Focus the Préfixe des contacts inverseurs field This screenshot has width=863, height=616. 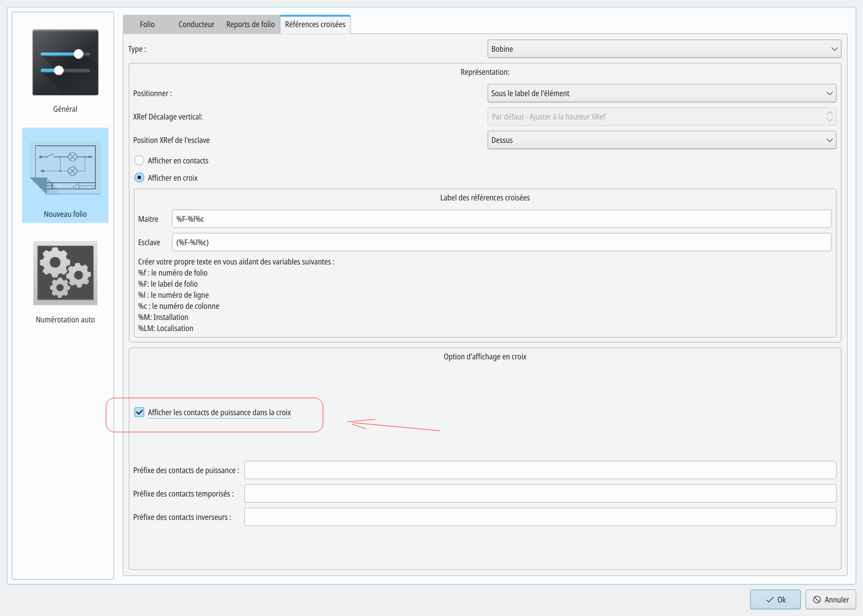click(540, 517)
